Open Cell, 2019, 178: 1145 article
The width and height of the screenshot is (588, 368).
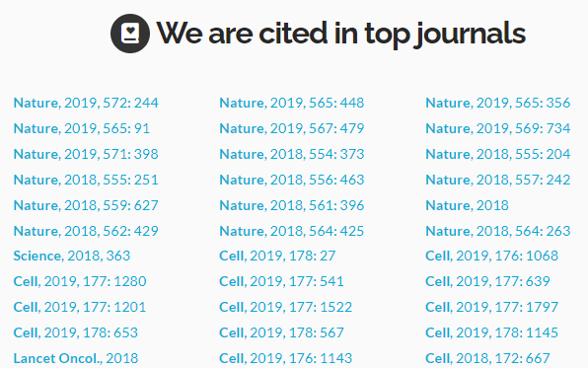click(x=492, y=332)
